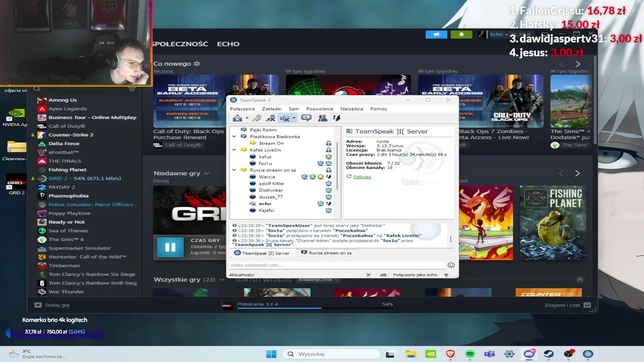Select user Kejefsi in channel tree
Image resolution: width=644 pixels, height=362 pixels.
[266, 210]
